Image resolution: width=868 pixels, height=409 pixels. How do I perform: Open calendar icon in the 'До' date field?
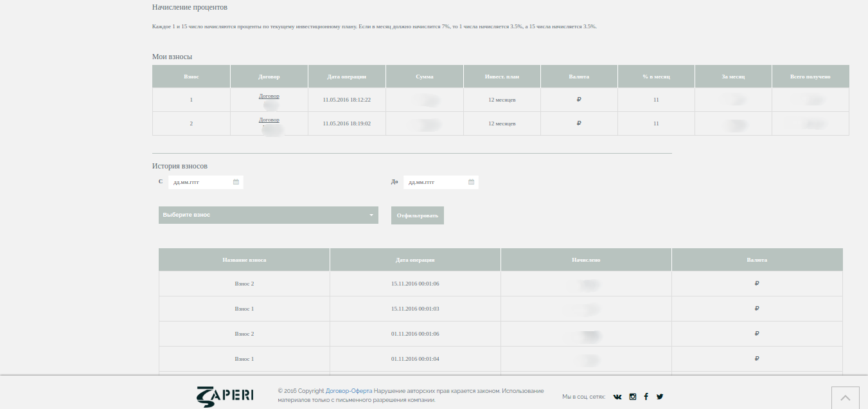click(x=471, y=182)
